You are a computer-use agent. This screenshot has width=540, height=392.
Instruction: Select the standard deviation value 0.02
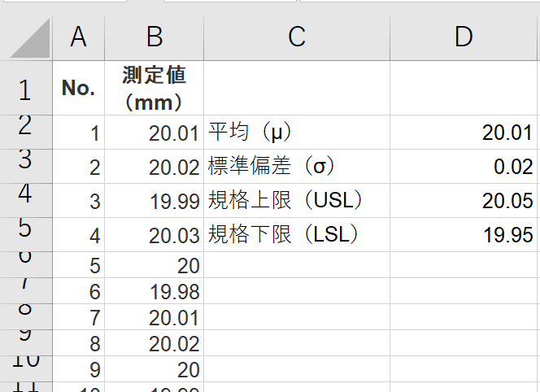(464, 167)
